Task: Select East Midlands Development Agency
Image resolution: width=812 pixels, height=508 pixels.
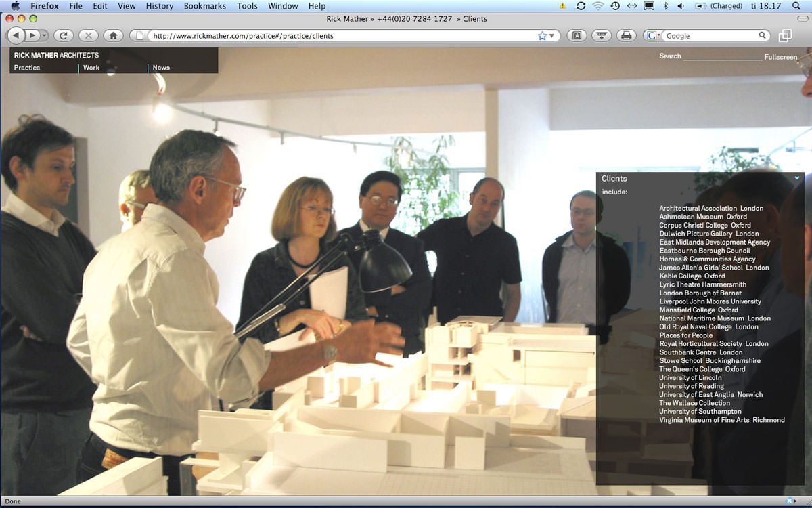Action: [715, 242]
